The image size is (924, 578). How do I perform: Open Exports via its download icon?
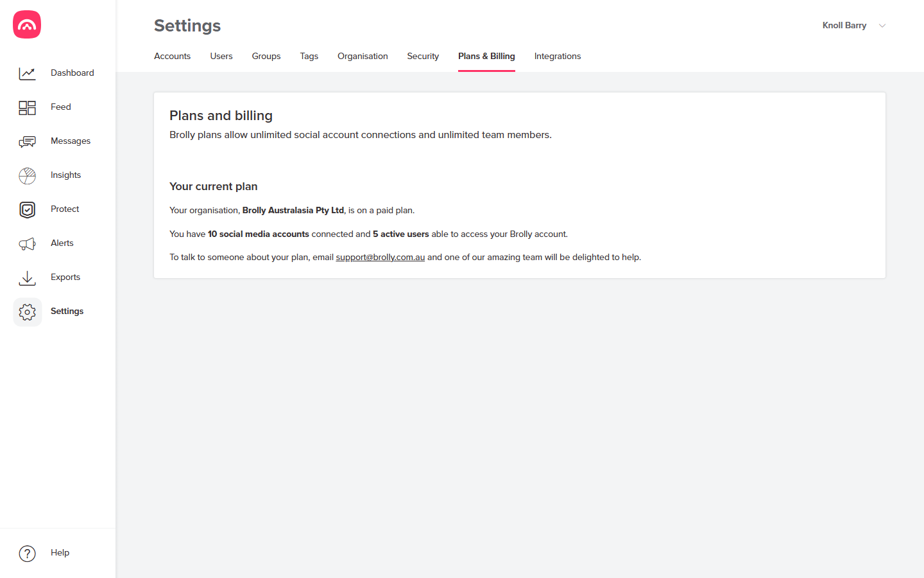click(27, 277)
